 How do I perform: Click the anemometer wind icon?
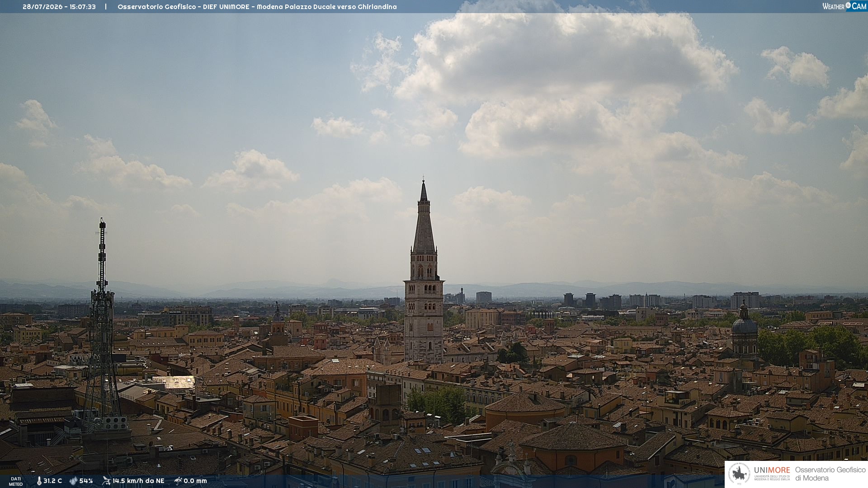point(106,481)
